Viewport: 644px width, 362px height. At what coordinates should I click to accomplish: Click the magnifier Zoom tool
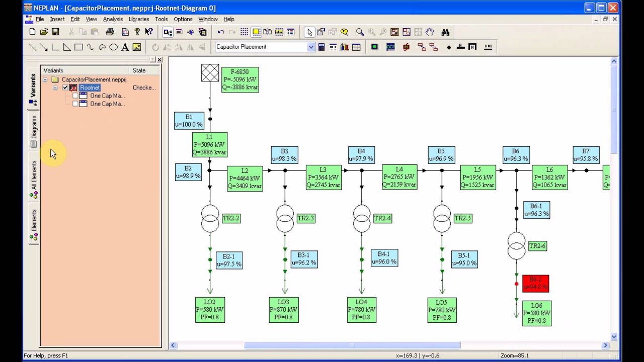coord(360,32)
